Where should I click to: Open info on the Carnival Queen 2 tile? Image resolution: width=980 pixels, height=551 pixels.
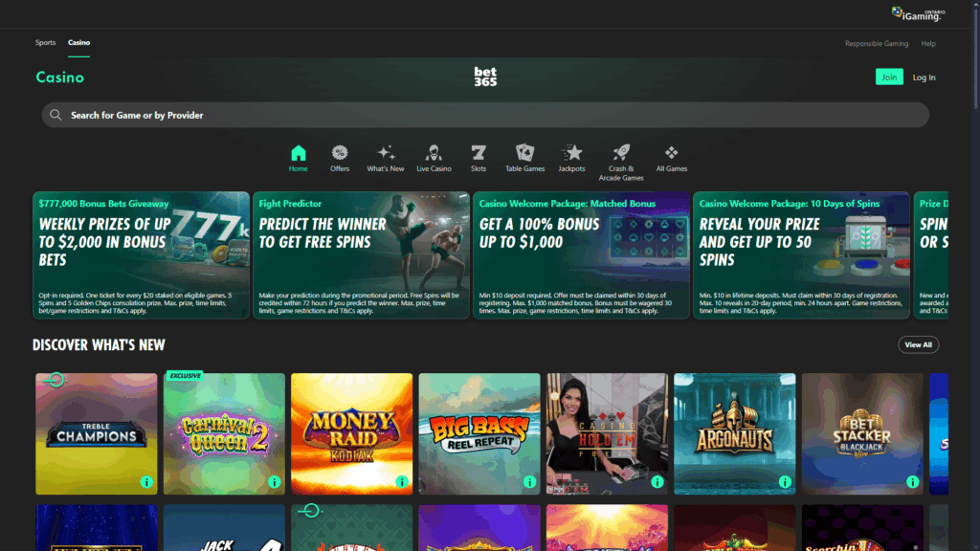point(273,482)
